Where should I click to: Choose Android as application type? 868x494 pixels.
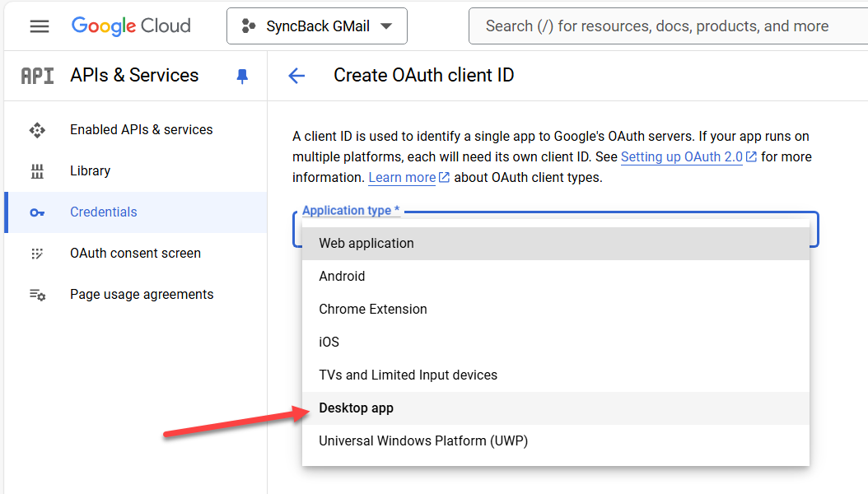point(556,276)
